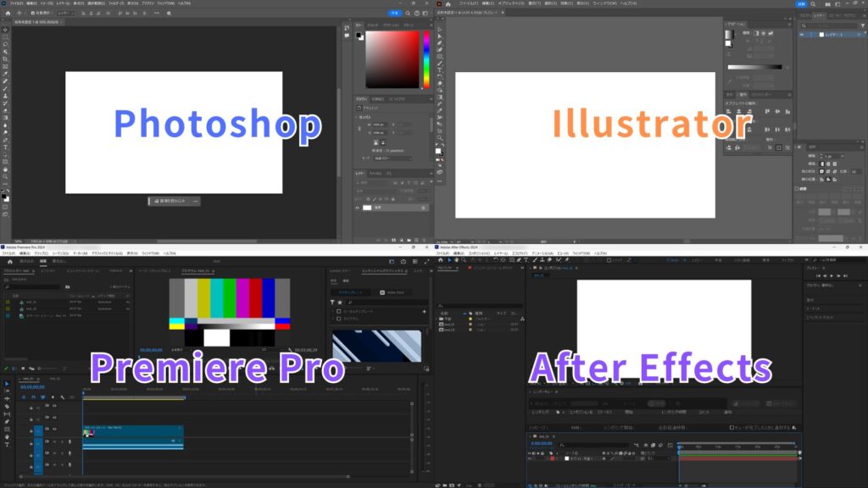
Task: Hide レイヤー 1 in Illustrator layers panel
Action: 802,34
